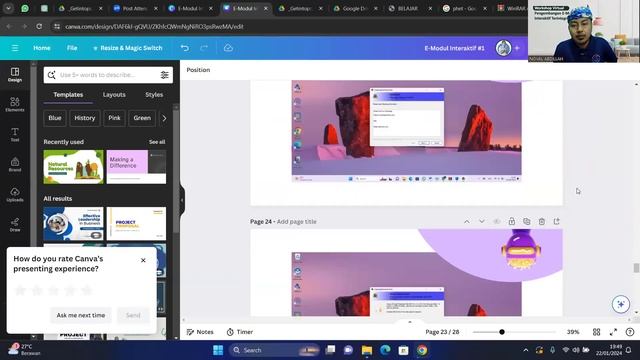Screen dimensions: 640x360
Task: Open the File menu
Action: point(72,48)
